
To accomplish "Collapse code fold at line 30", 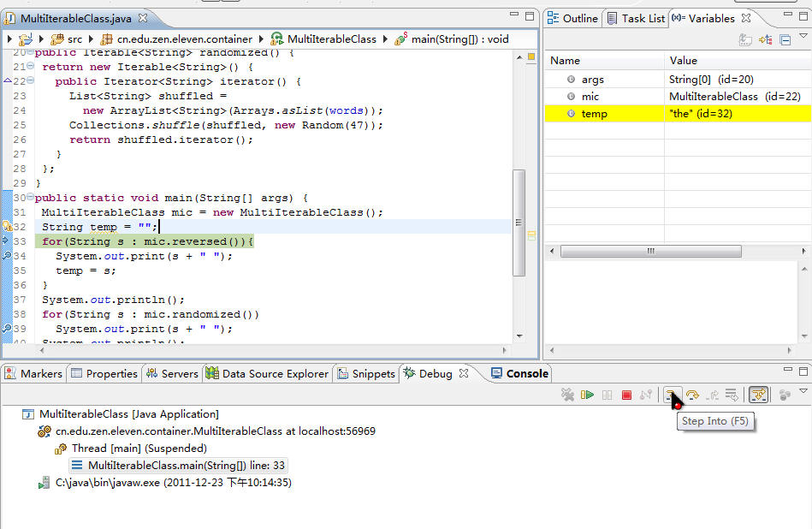I will 31,198.
